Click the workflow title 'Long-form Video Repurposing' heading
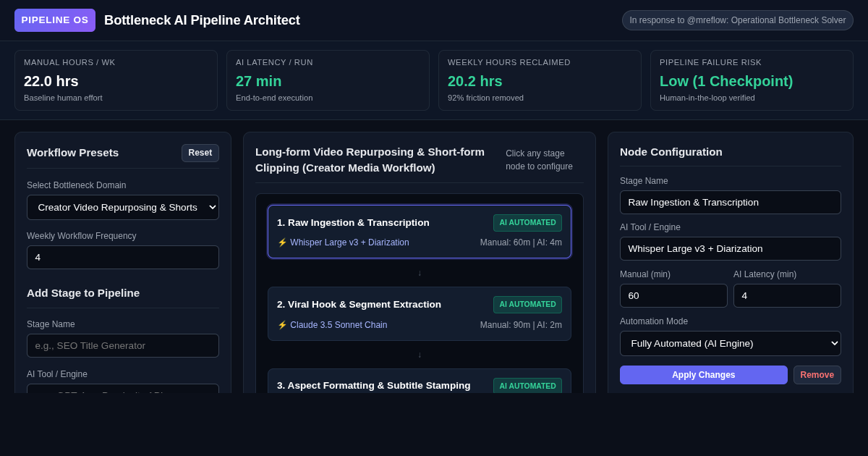Screen dimensions: 868x456 point(370,159)
